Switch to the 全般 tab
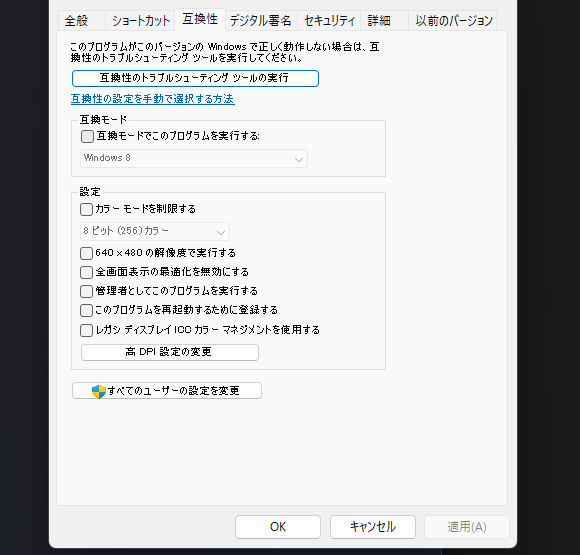 tap(76, 20)
